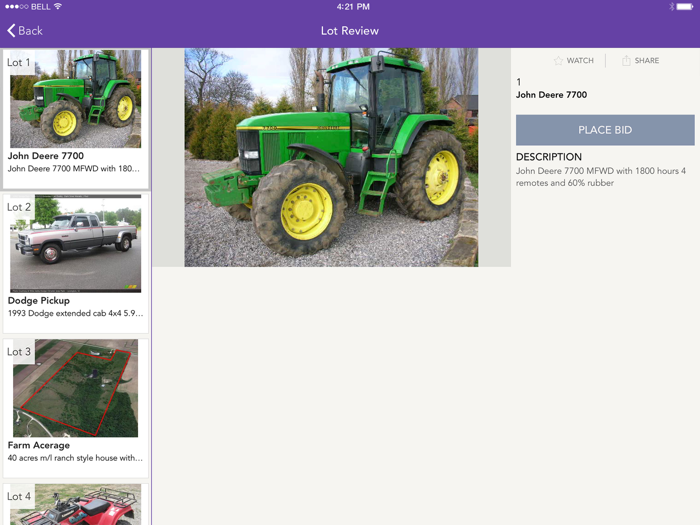Click the 'Farm Acerage' title

click(x=39, y=445)
